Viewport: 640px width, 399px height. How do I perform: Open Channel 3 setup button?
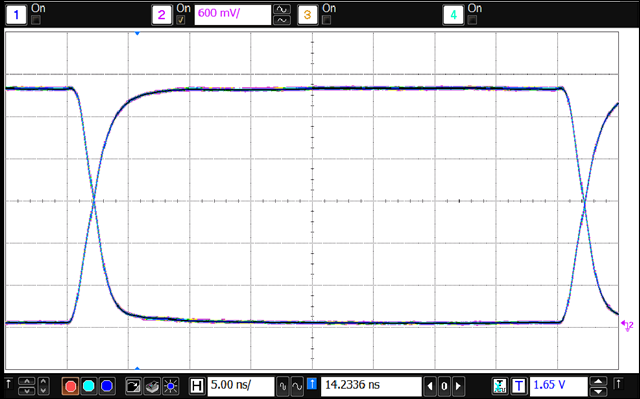point(307,15)
